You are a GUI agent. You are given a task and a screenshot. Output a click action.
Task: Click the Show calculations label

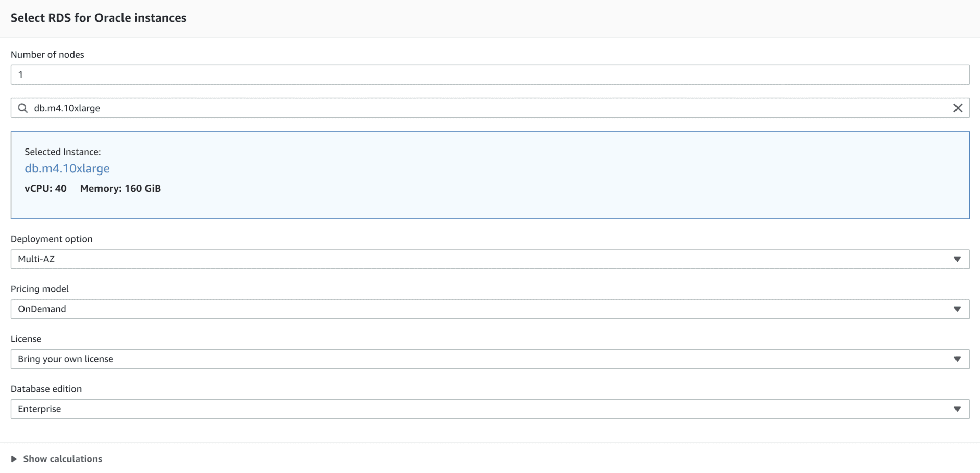(x=62, y=458)
